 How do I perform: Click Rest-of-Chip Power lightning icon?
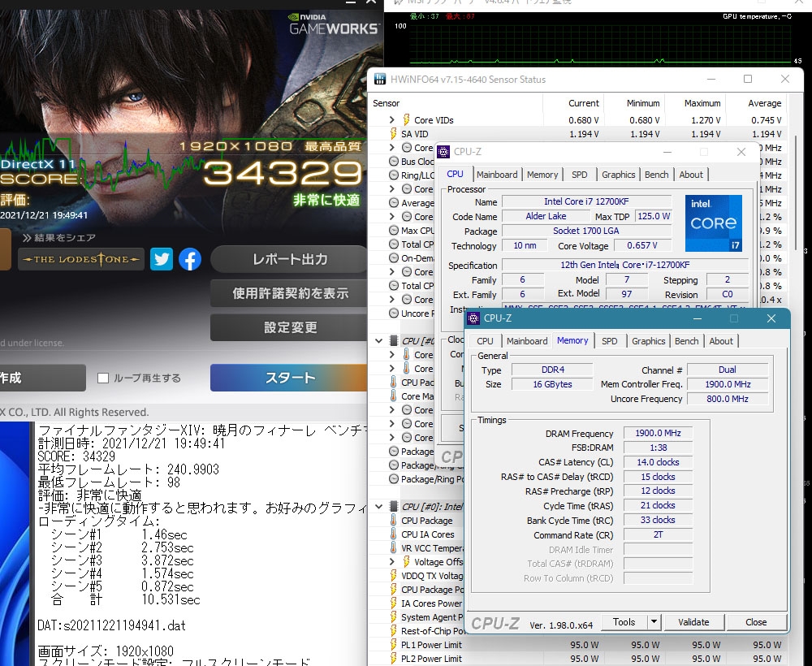point(394,631)
